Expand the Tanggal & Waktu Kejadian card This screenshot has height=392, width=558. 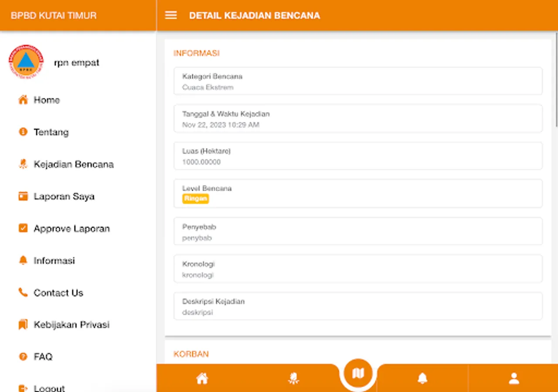[357, 118]
